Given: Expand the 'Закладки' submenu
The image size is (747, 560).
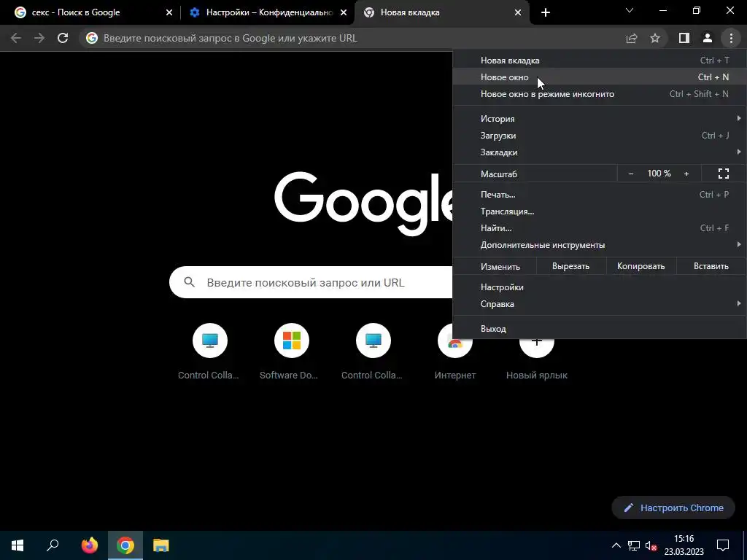Looking at the screenshot, I should click(x=600, y=152).
